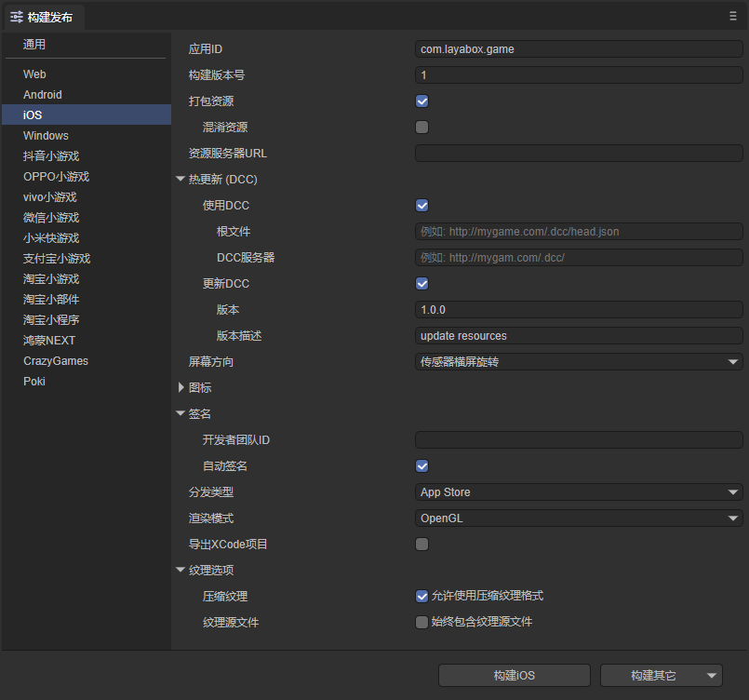Click the 构建iOS button

[514, 676]
